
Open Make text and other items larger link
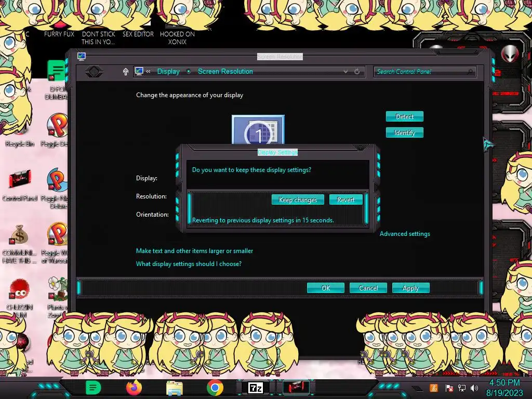[x=194, y=251]
